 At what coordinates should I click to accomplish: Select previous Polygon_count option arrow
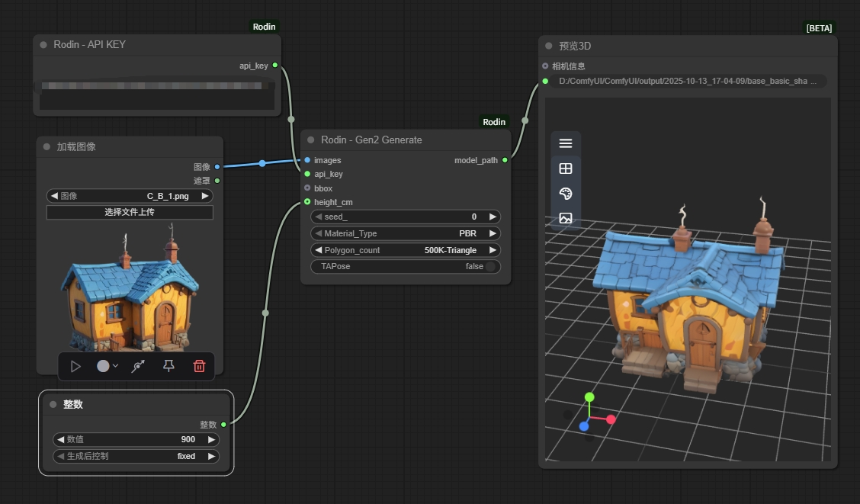tap(318, 250)
